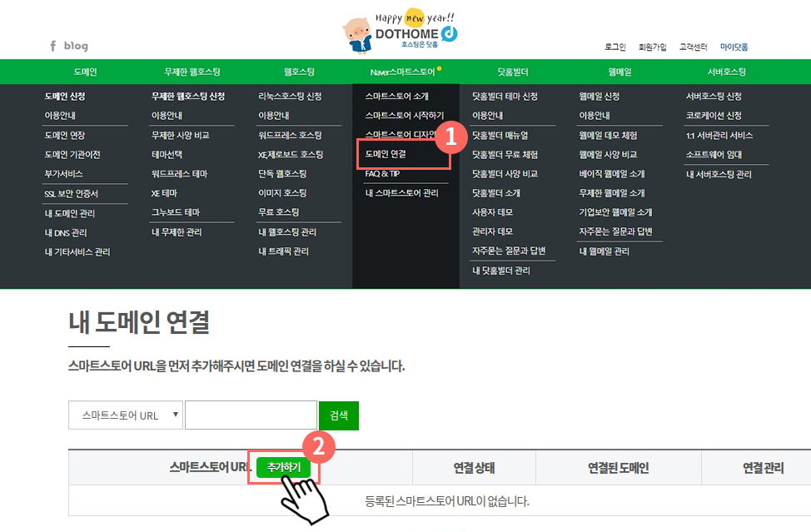Screen dimensions: 811x532
Task: Focus the search text field beside 검색
Action: (x=251, y=415)
